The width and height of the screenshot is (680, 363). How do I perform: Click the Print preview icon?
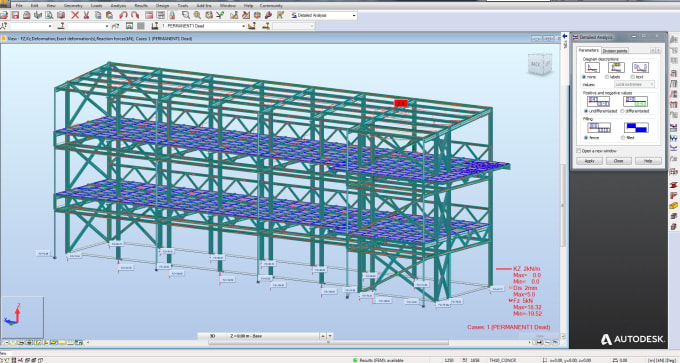click(49, 15)
